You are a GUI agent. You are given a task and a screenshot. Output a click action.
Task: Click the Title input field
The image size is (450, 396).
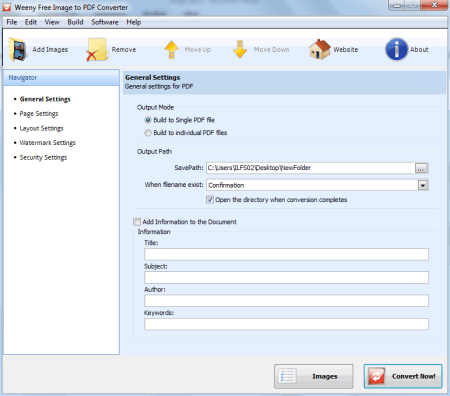tap(286, 254)
